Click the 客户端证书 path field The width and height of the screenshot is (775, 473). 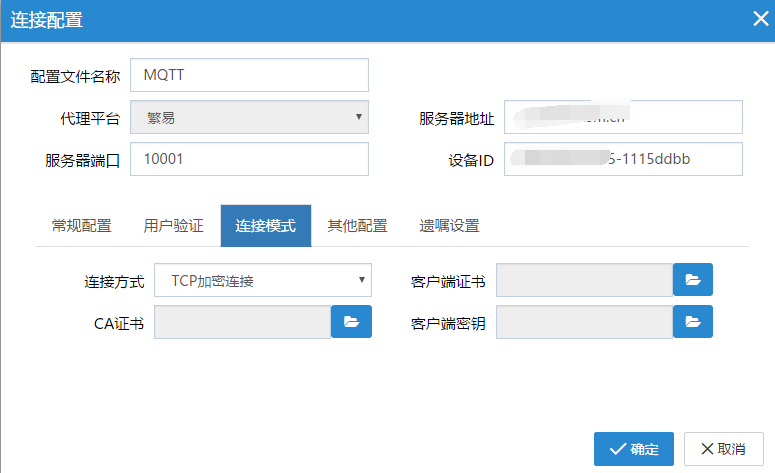pos(584,281)
